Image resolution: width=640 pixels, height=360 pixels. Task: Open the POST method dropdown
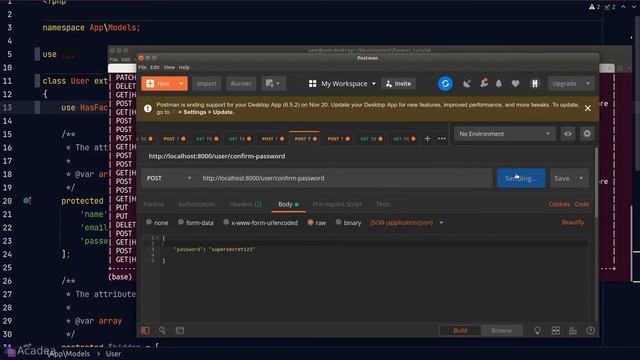[169, 178]
